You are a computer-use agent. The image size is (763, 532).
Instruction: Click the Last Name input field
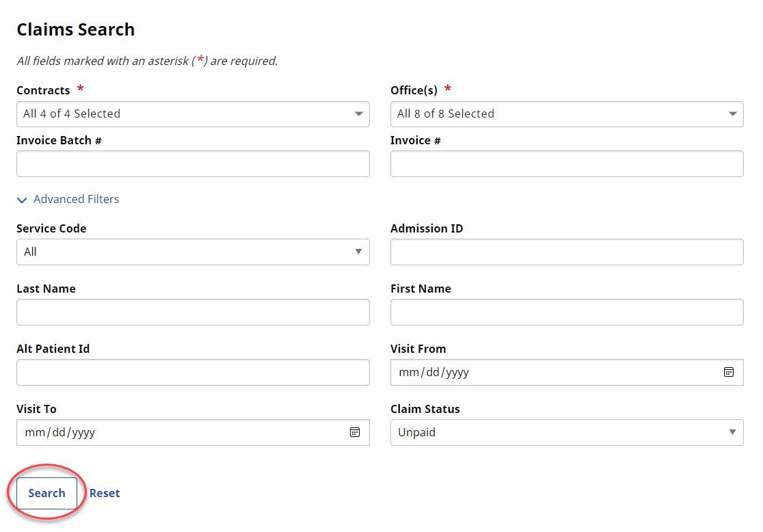coord(193,312)
